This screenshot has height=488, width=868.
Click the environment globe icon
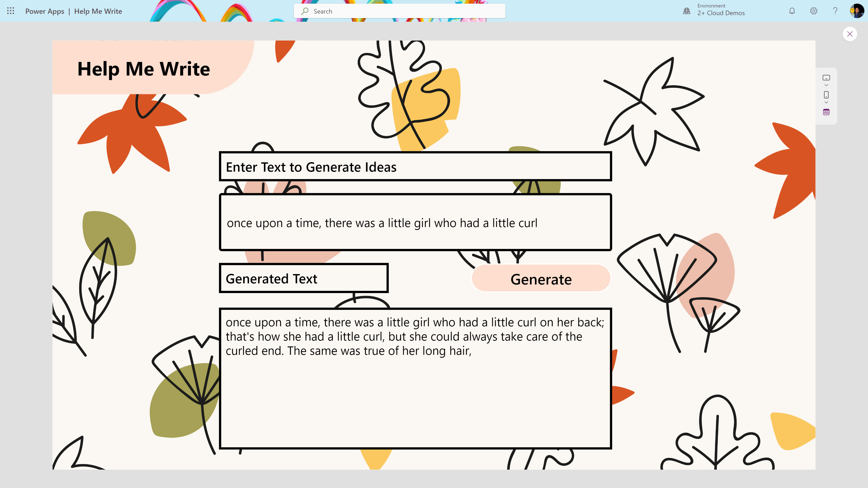686,11
